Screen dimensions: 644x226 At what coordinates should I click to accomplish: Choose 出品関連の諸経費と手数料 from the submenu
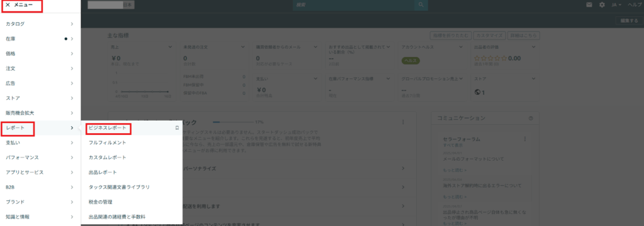point(117,217)
